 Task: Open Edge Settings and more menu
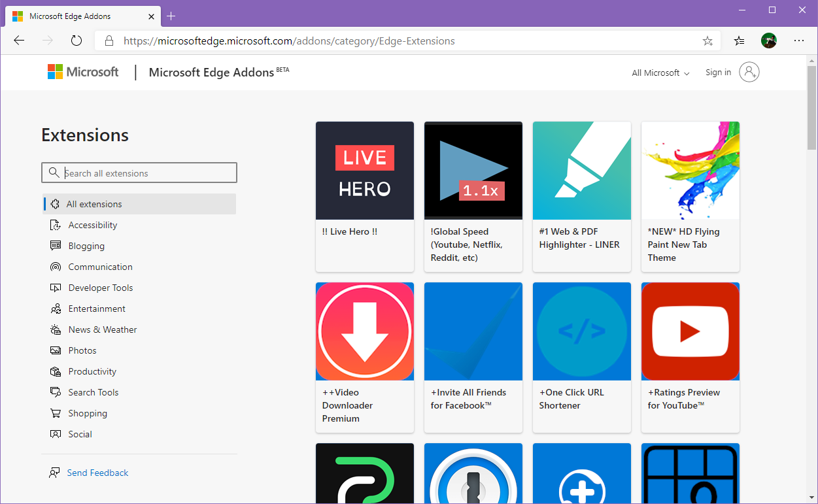tap(799, 41)
